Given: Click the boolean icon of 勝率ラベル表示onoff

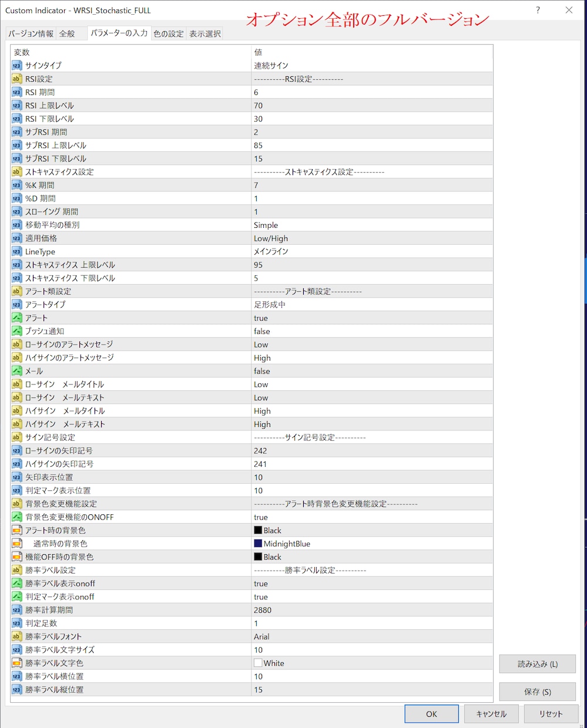Looking at the screenshot, I should click(16, 584).
